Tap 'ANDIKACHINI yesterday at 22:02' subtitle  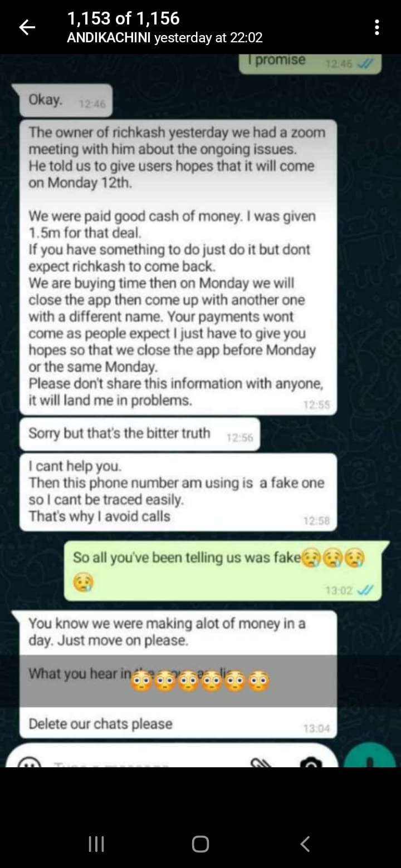click(x=164, y=38)
